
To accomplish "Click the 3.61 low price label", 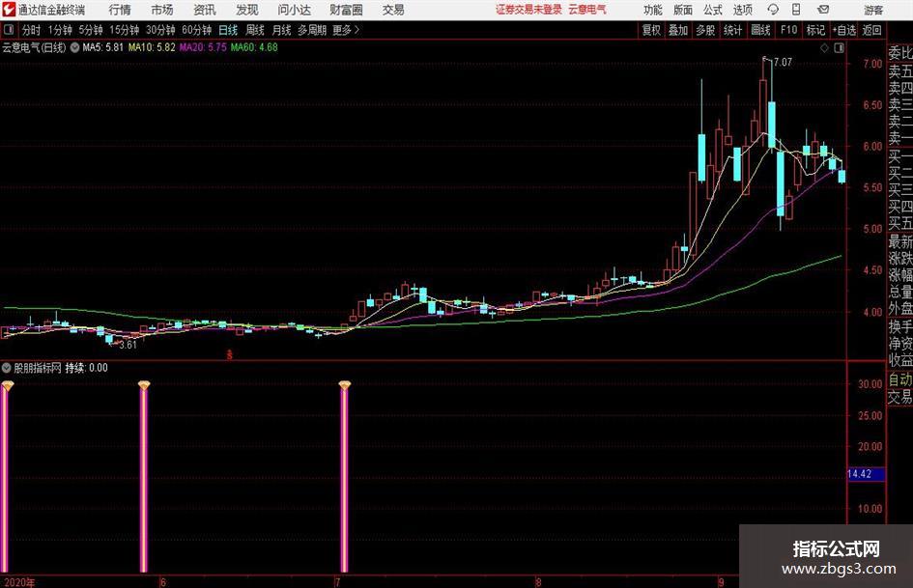I will click(x=128, y=345).
